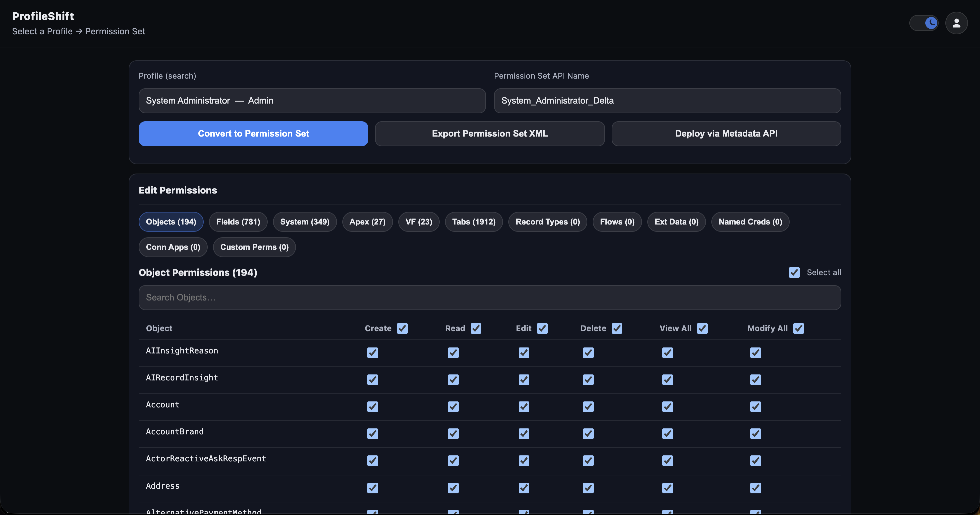Click the AIInsightReason object name
The width and height of the screenshot is (980, 515).
(x=182, y=351)
